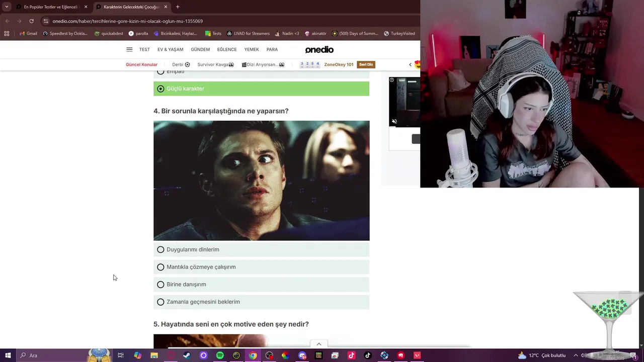Viewport: 644px width, 362px height.
Task: Open the onedio hamburger menu
Action: coord(129,49)
